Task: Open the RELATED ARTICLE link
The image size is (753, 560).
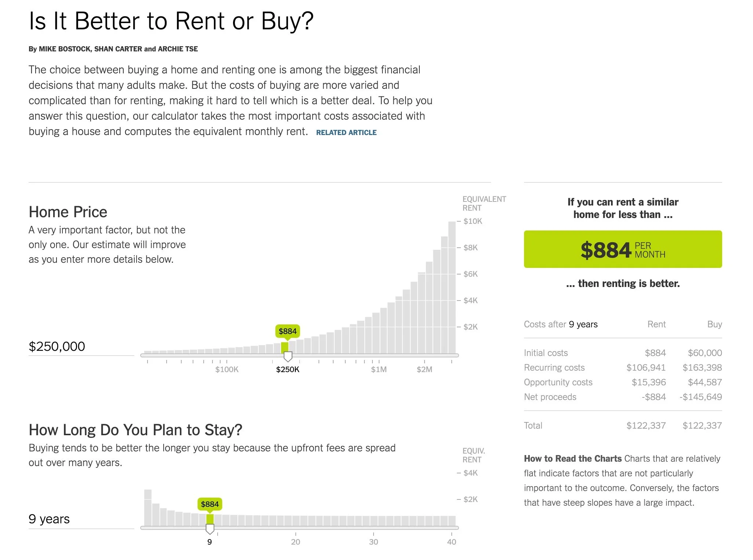Action: tap(346, 132)
